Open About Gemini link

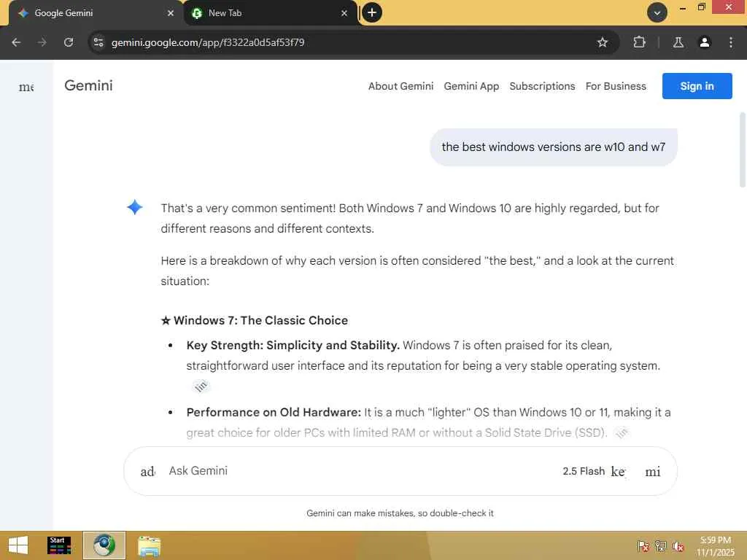click(x=400, y=86)
